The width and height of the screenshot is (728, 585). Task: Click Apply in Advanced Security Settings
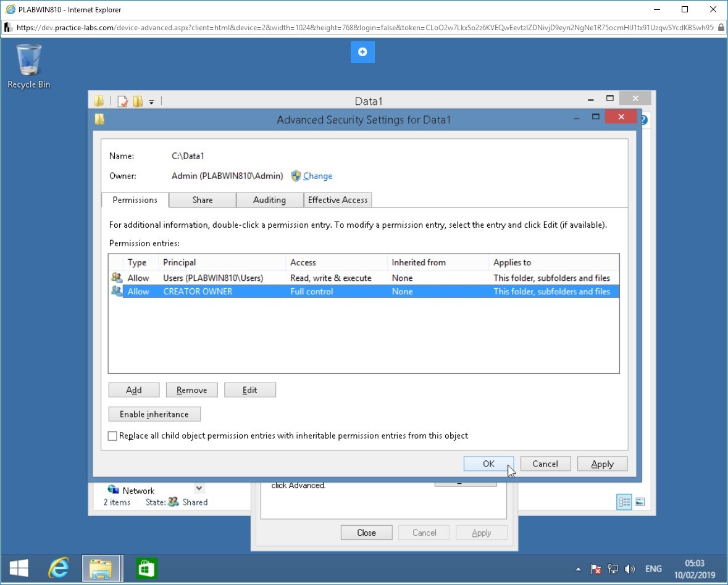602,464
